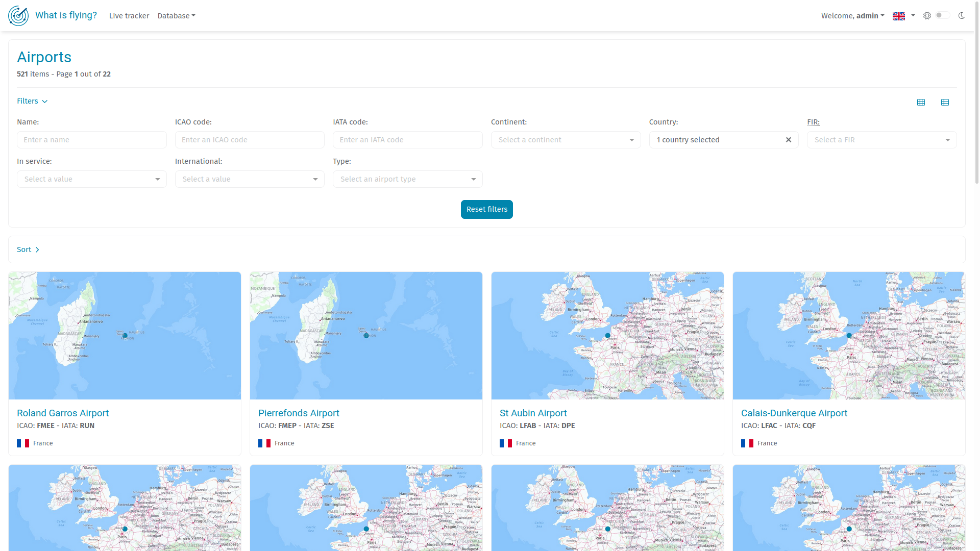Screen dimensions: 980x551
Task: Click the France flag under Roland Garros
Action: [x=23, y=443]
